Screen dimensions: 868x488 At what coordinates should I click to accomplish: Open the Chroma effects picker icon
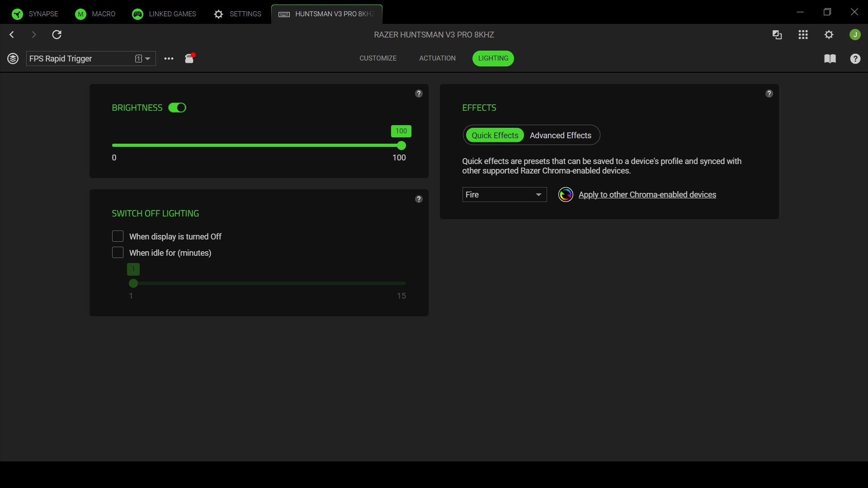pyautogui.click(x=566, y=194)
